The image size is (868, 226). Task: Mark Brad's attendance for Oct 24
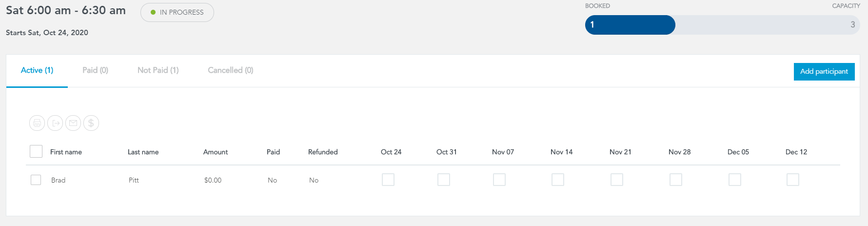388,180
